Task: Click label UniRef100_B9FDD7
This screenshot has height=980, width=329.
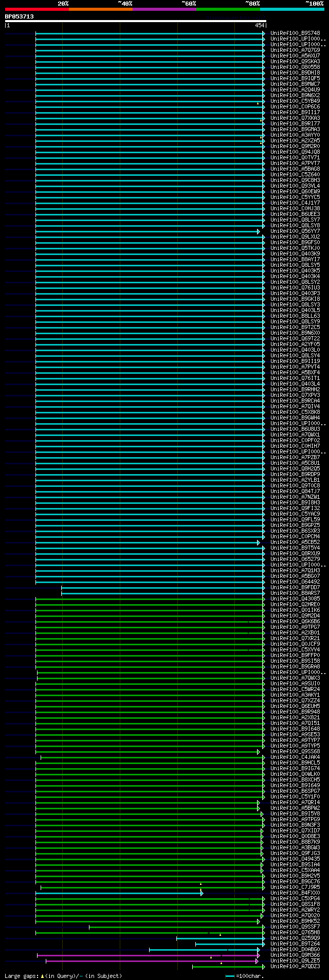Action: coord(295,587)
